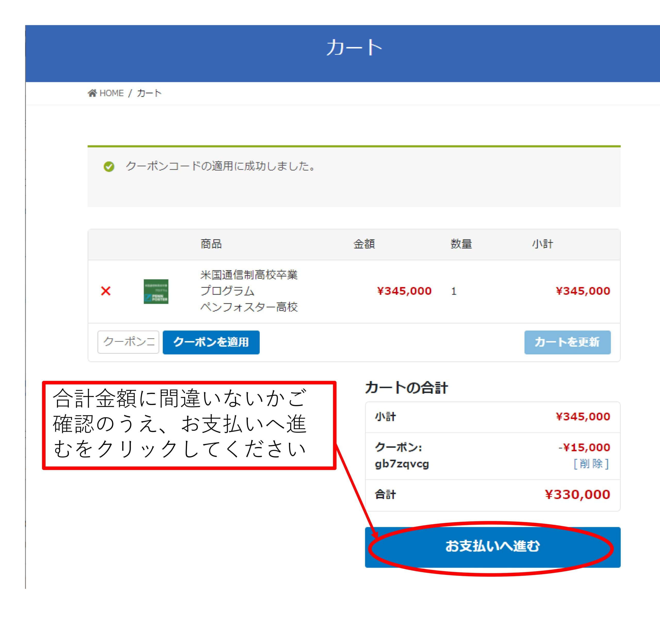Click the 数量 column header
Screen dimensions: 660x644
click(461, 244)
